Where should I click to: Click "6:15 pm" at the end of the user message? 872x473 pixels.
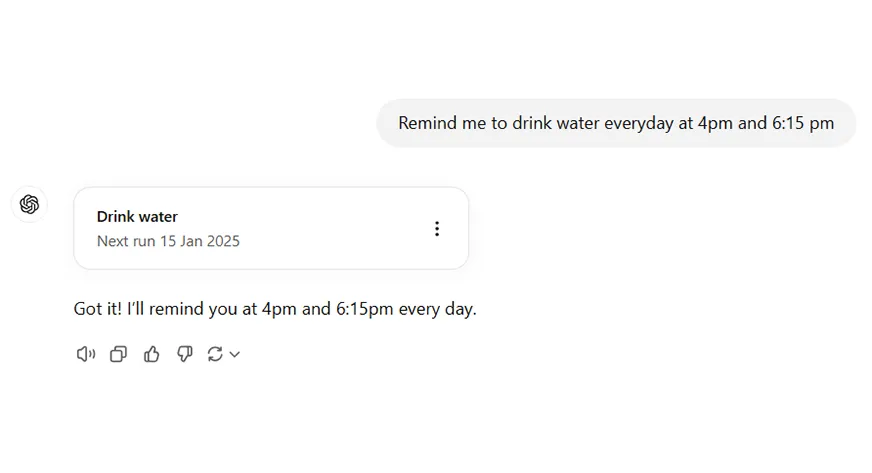[x=803, y=123]
